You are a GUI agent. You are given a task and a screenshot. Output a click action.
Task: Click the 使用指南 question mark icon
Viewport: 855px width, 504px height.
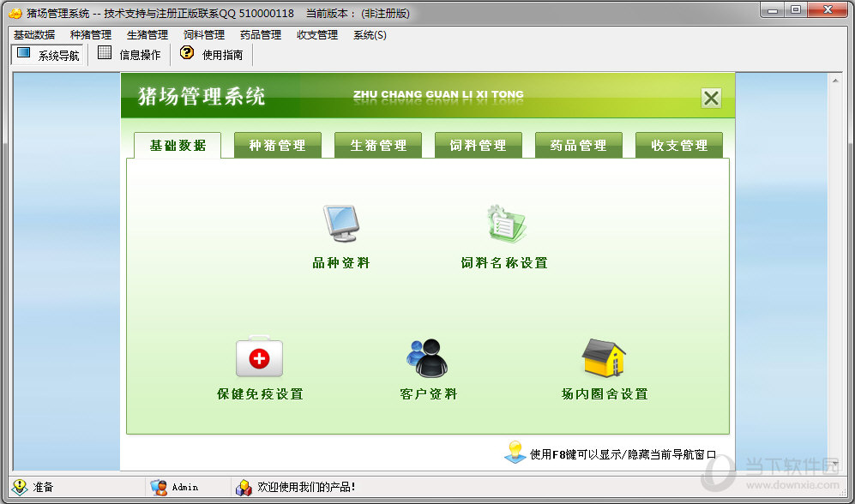(x=187, y=52)
